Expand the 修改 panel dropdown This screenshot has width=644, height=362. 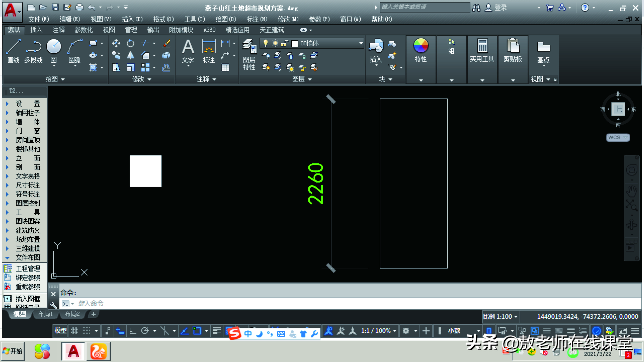tap(142, 79)
